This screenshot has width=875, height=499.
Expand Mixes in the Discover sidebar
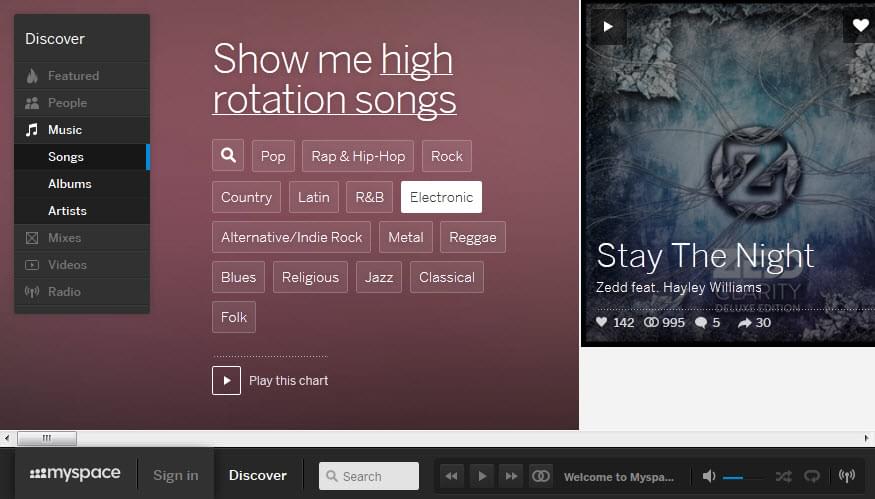pyautogui.click(x=65, y=238)
